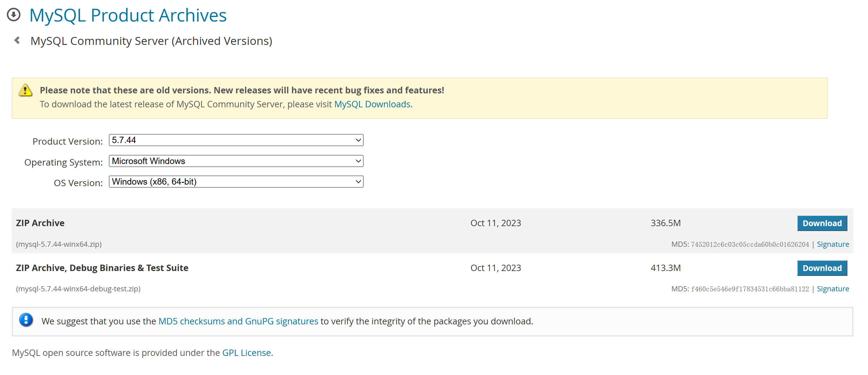Click the back chevron arrow icon
Viewport: 868px width, 375px height.
tap(17, 40)
